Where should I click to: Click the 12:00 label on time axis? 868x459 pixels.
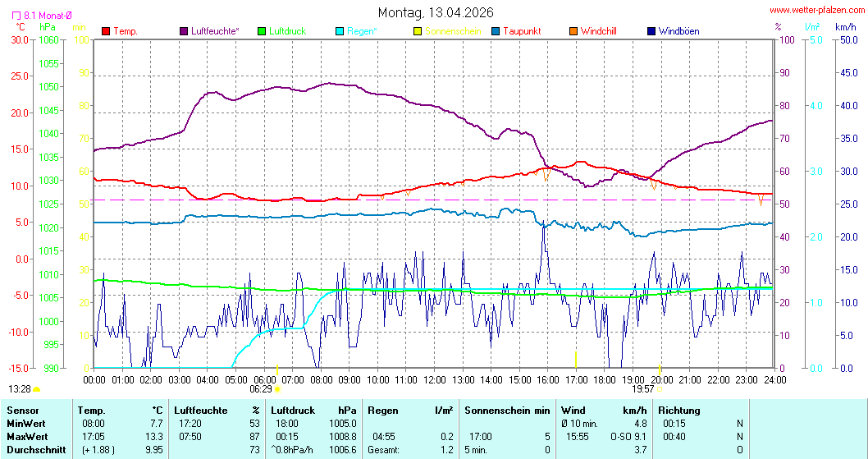click(434, 380)
